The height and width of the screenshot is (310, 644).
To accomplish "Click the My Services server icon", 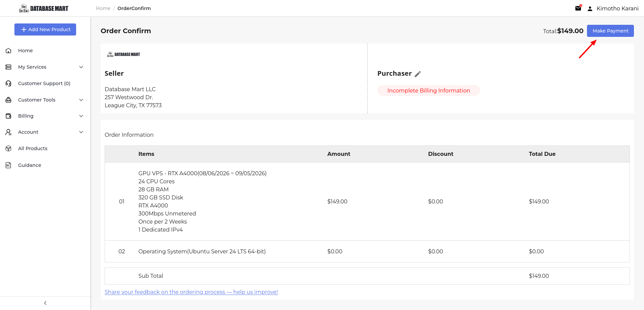I will tap(9, 67).
